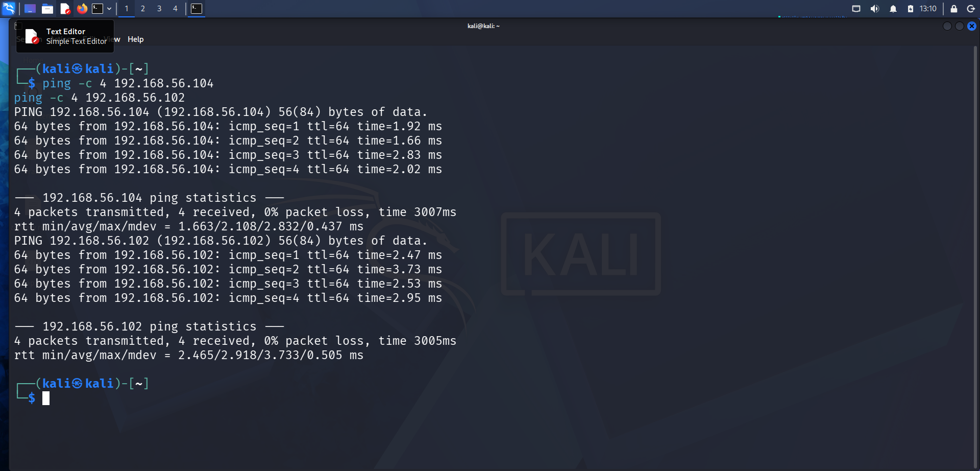Open the display settings tray icon
980x471 pixels.
click(x=856, y=9)
